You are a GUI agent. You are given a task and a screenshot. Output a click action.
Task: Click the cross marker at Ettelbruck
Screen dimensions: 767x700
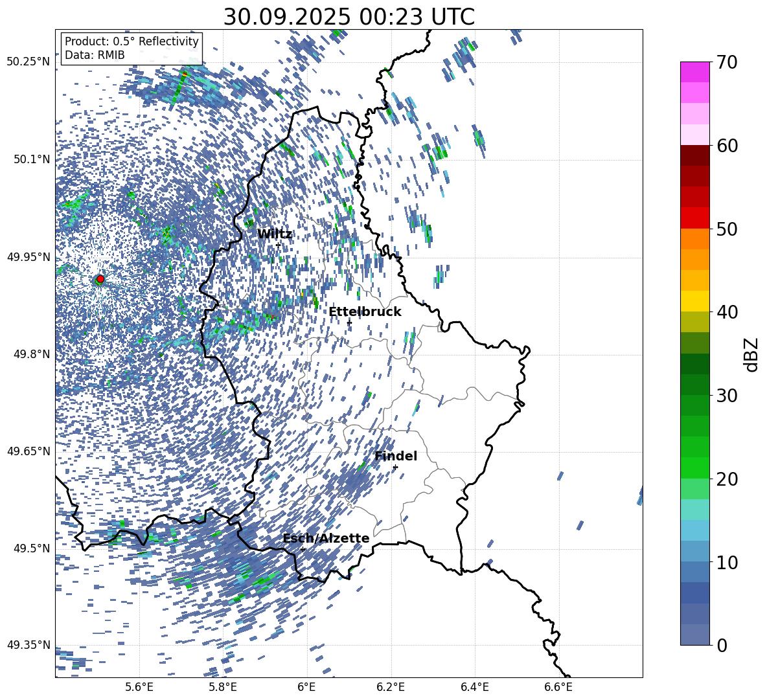(349, 322)
